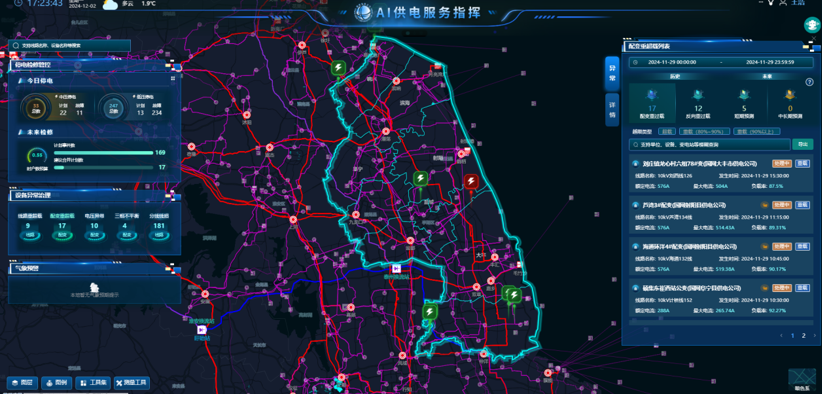This screenshot has height=394, width=822.
Task: Click the topmost green lightning substation marker
Action: tap(338, 68)
